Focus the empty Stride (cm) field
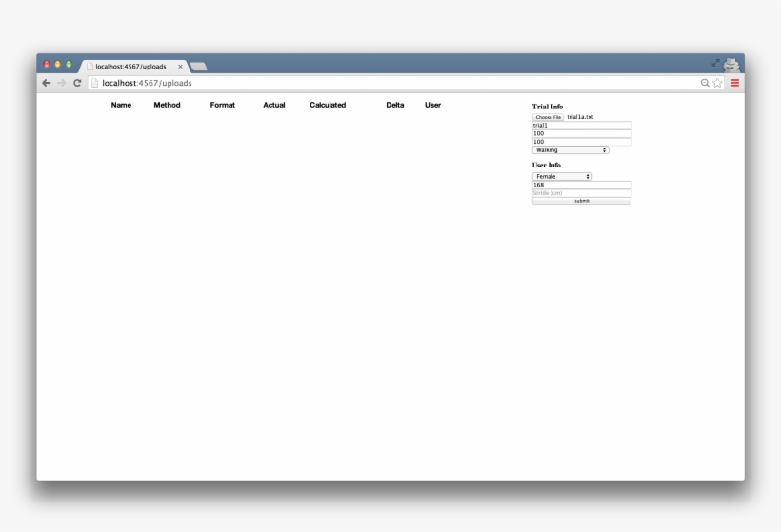781x532 pixels. pyautogui.click(x=581, y=193)
